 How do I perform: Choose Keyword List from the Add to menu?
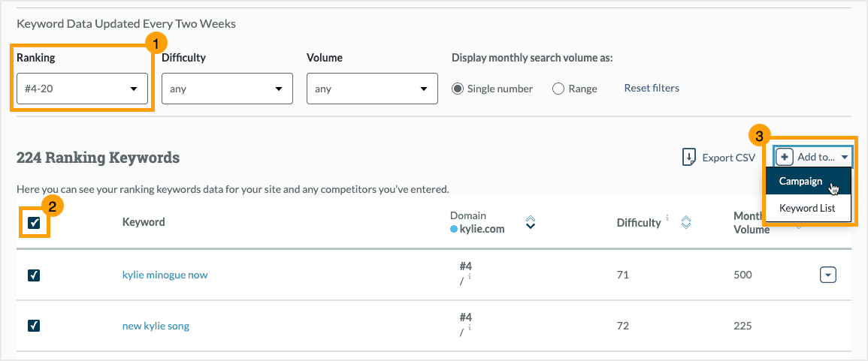[807, 208]
